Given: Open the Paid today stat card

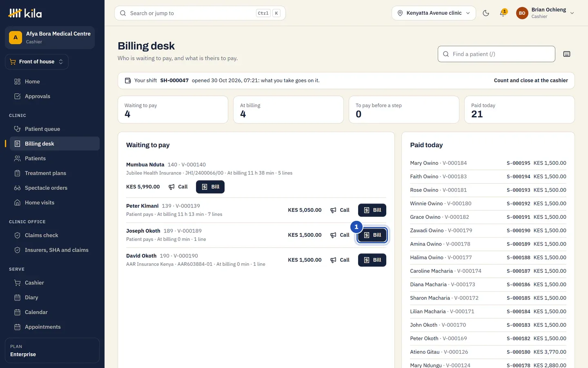Looking at the screenshot, I should 519,110.
